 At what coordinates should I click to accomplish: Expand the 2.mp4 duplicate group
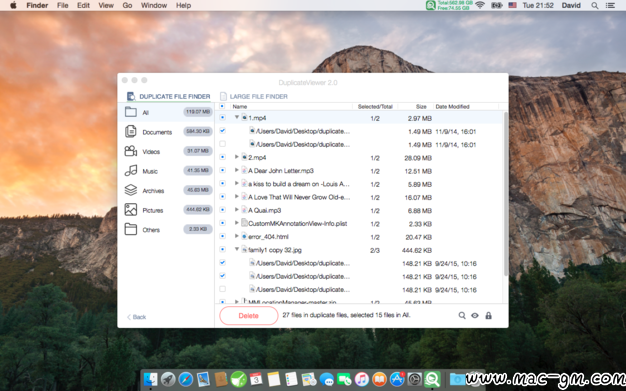click(x=237, y=157)
